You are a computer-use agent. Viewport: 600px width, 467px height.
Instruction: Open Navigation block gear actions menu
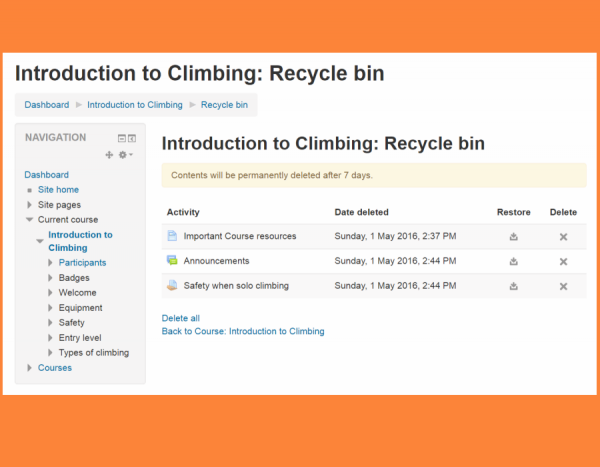coord(126,155)
